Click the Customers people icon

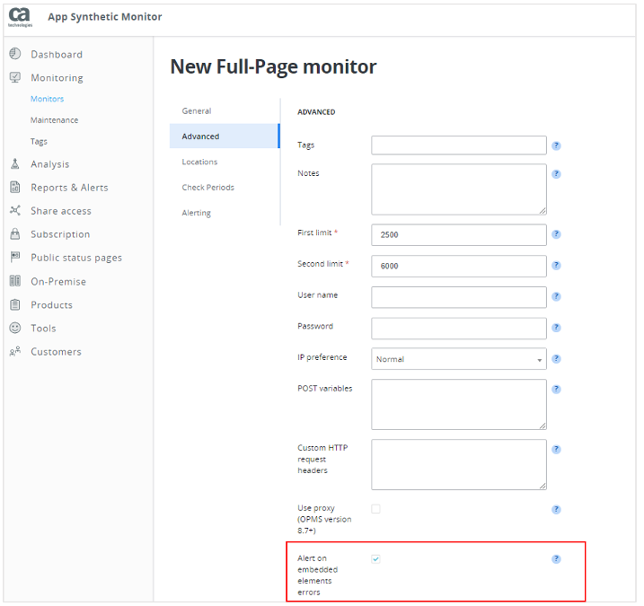tap(15, 351)
